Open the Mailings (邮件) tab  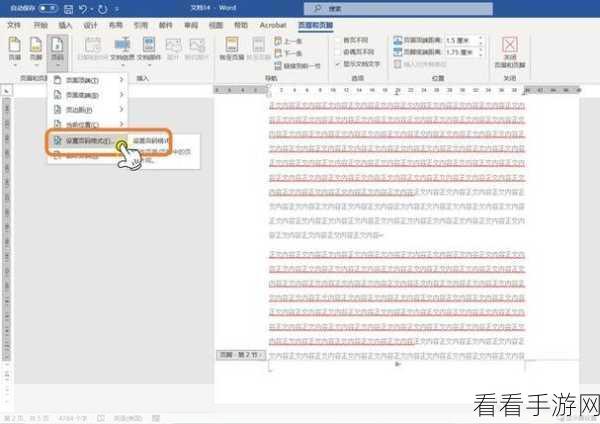point(166,25)
